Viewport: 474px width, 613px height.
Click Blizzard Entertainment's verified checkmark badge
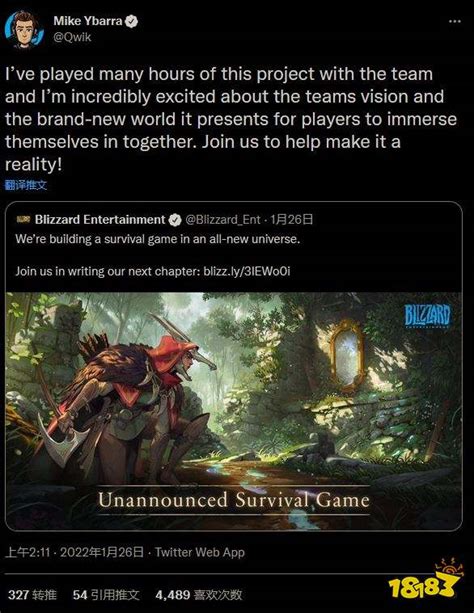[x=175, y=220]
